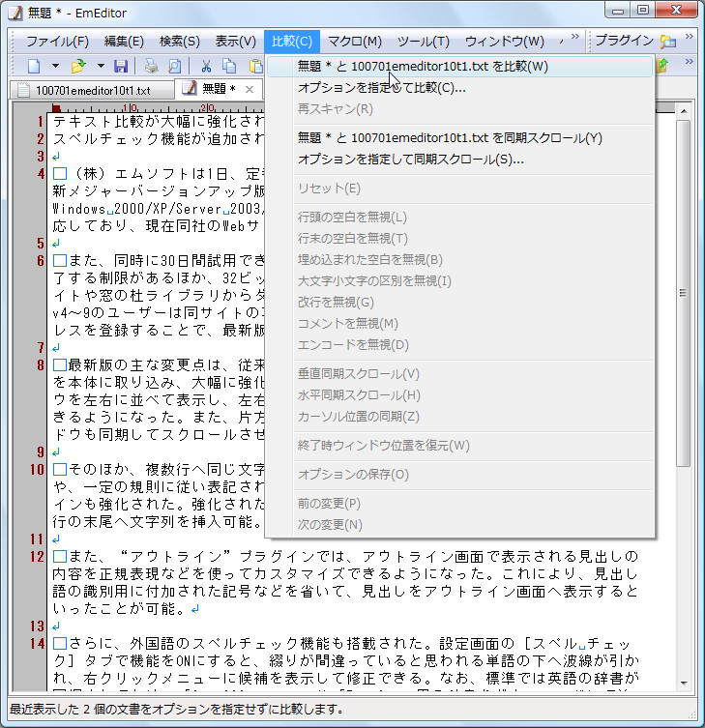Toggle カーソル位置の同期(Z) option

pos(460,417)
